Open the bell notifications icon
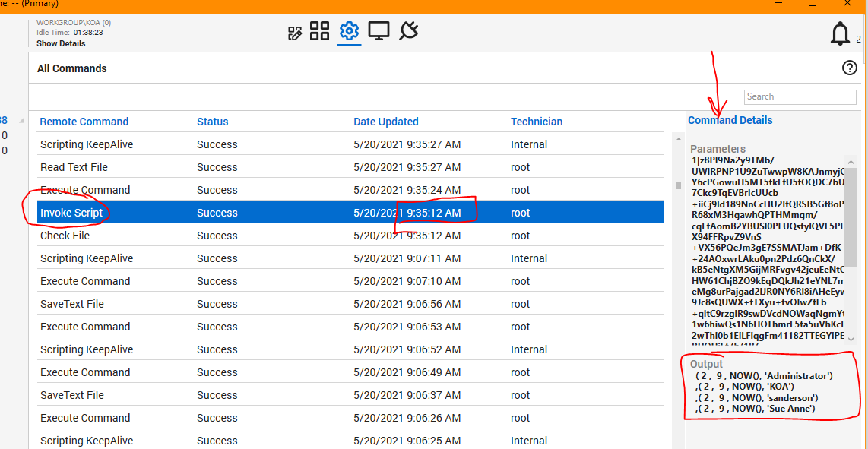This screenshot has height=449, width=868. (x=840, y=34)
